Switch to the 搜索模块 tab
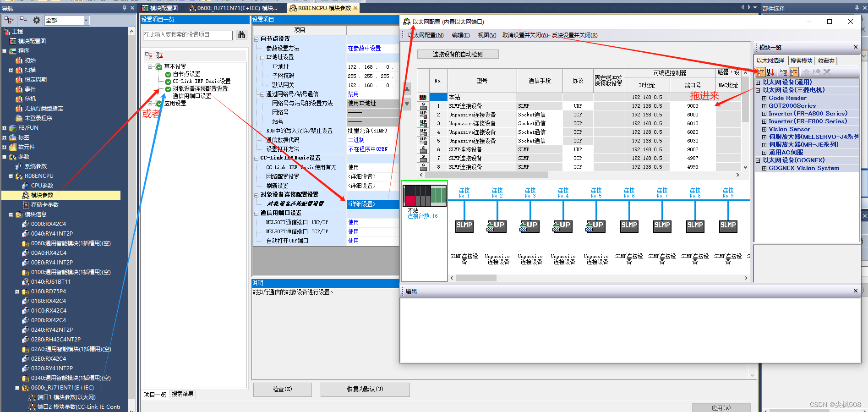868x412 pixels. 801,60
